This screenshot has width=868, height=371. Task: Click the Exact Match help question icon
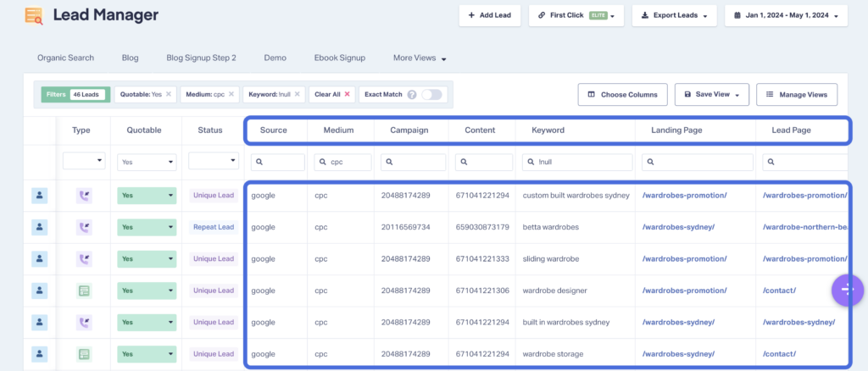tap(412, 95)
